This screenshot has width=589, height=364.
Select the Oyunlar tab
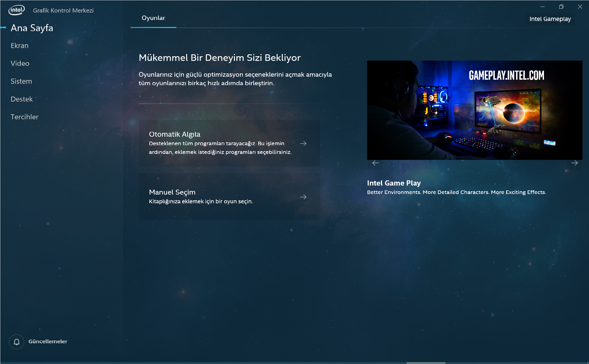pos(153,18)
